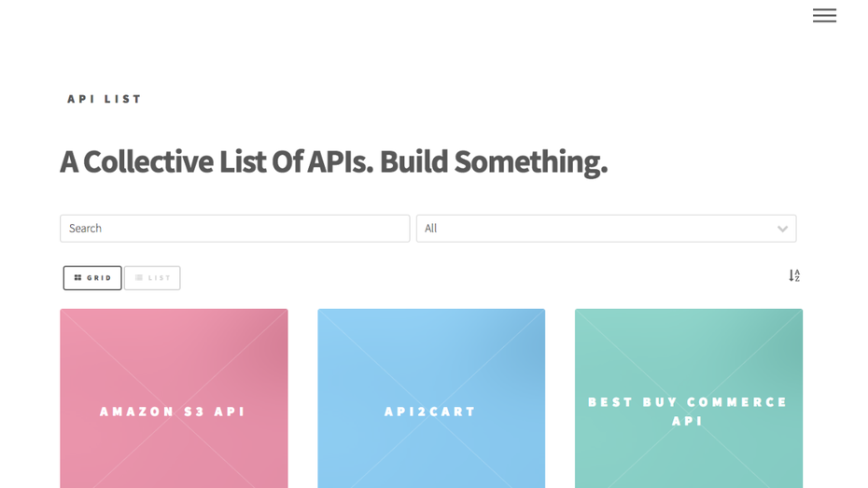The width and height of the screenshot is (868, 488).
Task: Click the dropdown chevron arrow
Action: 782,229
